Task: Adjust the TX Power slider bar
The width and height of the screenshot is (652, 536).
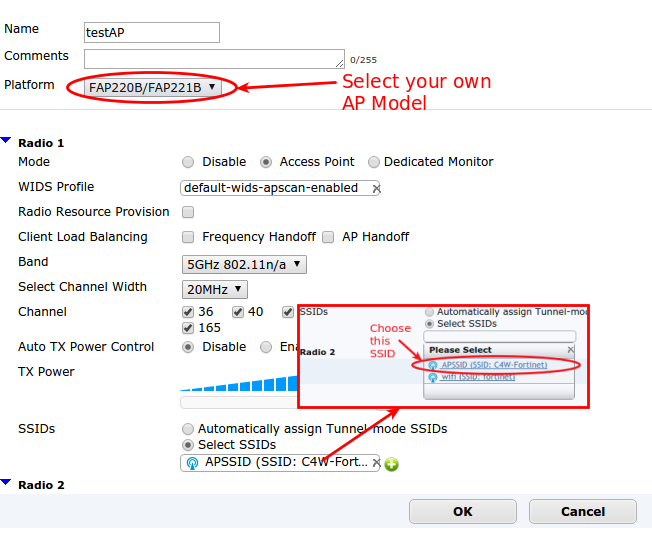Action: click(x=239, y=402)
